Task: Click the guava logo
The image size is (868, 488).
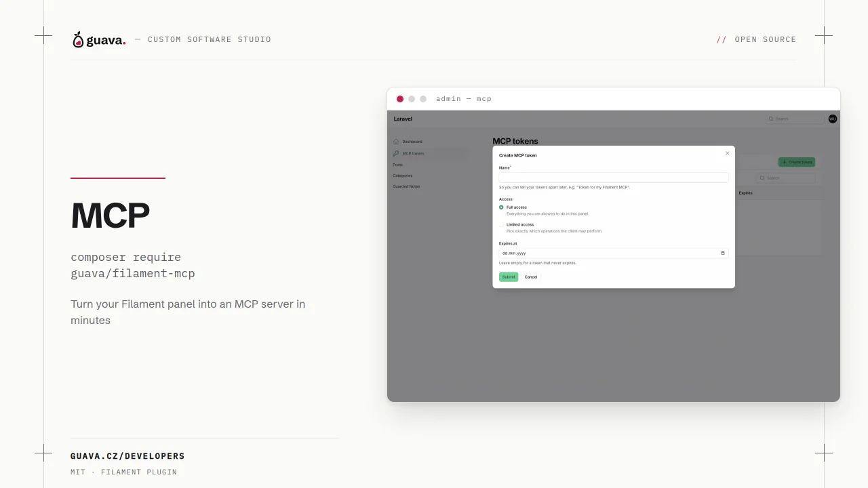Action: point(99,40)
